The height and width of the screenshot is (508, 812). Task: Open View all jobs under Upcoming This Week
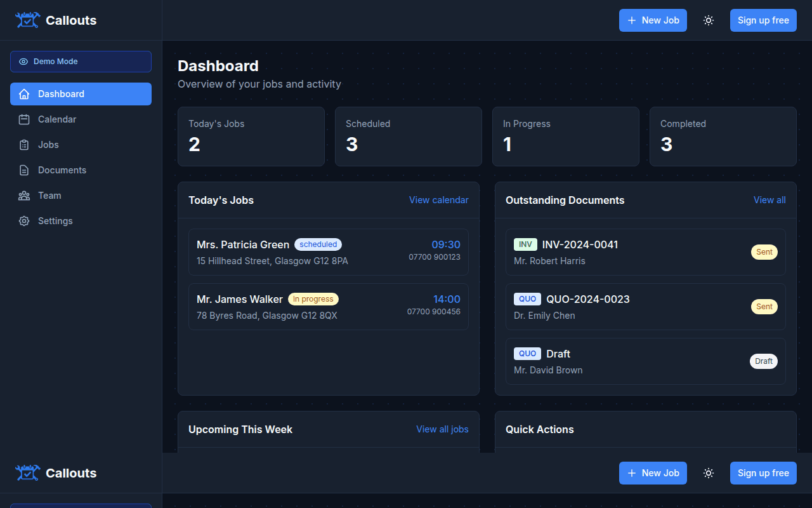pos(442,429)
